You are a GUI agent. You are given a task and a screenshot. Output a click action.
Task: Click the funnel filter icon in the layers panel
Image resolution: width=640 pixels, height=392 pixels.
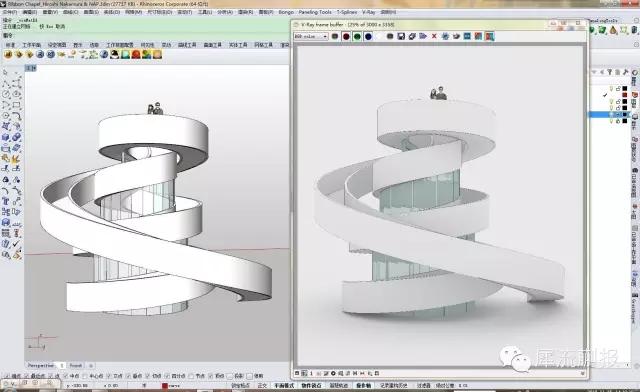[x=609, y=72]
